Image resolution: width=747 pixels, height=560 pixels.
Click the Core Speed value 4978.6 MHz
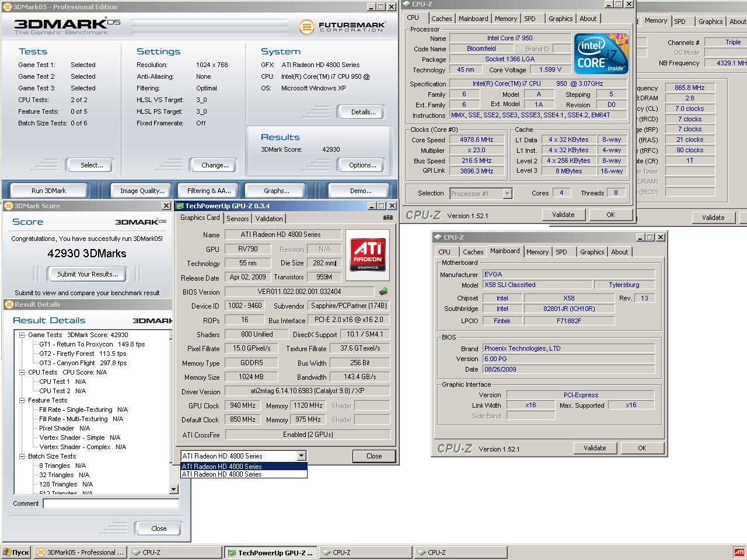pyautogui.click(x=477, y=140)
